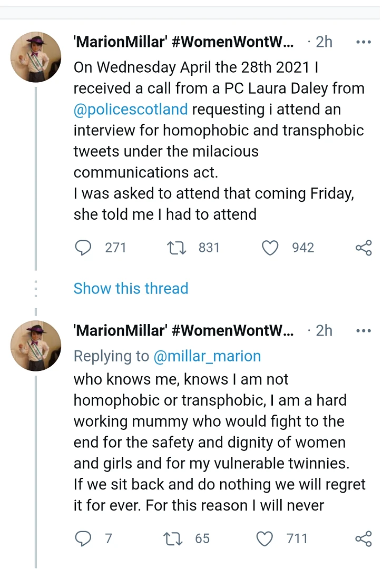
Task: Open the profile avatar on the second tweet
Action: coord(36,346)
